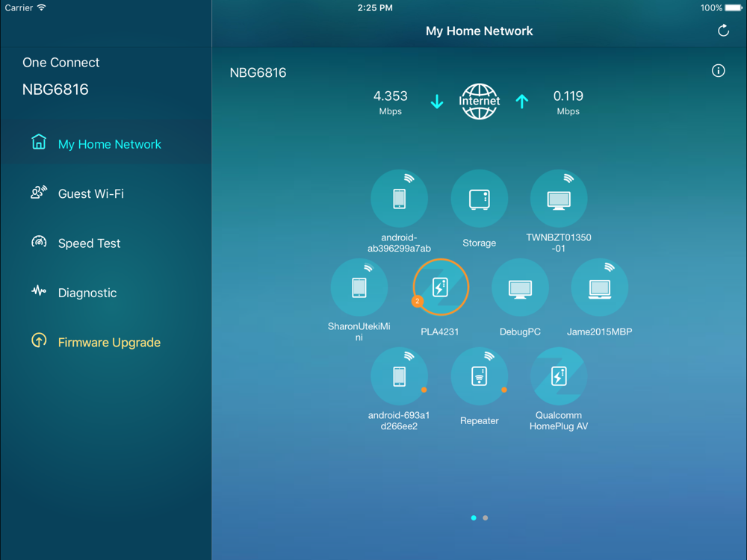Select Diagnostic from the sidebar
The image size is (747, 560).
pos(87,293)
